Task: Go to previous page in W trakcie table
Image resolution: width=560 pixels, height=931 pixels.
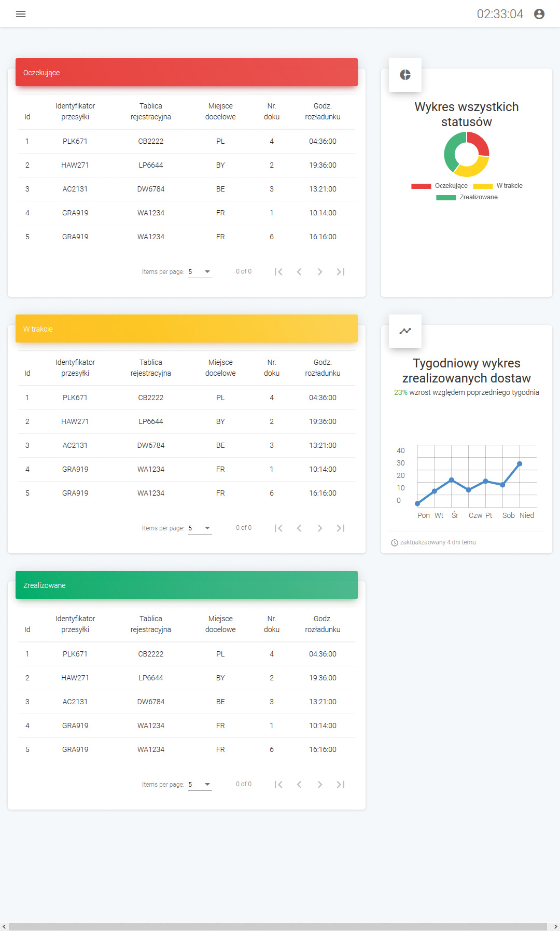Action: (299, 528)
